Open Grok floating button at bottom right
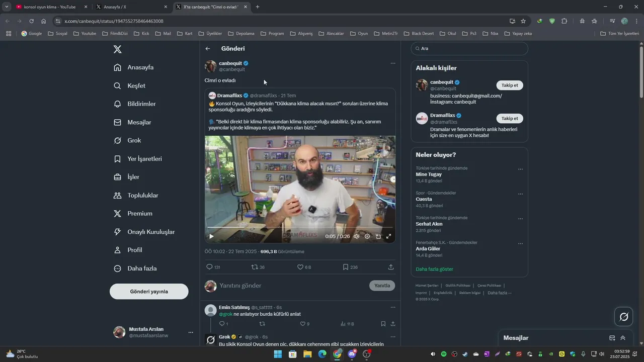Image resolution: width=644 pixels, height=362 pixels. coord(624,317)
